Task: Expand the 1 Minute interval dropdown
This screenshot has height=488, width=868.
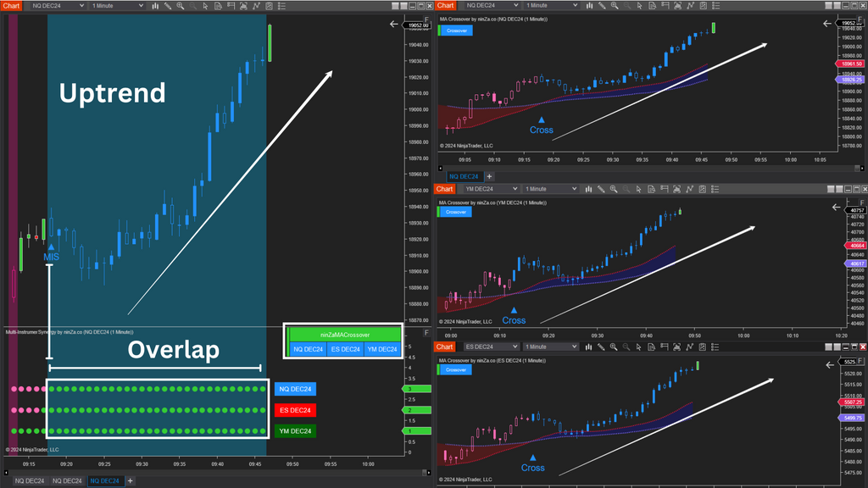Action: (114, 5)
